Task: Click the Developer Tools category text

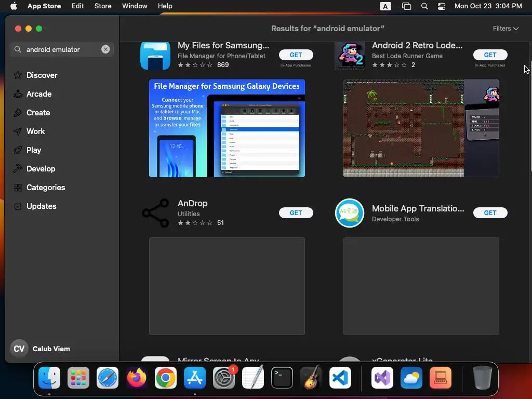Action: click(x=395, y=219)
